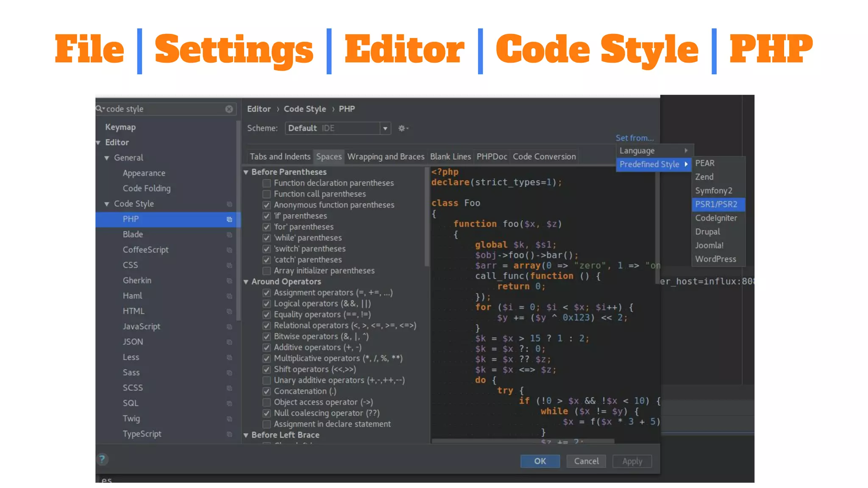Click copy icon on Code Style row
868x488 pixels.
(229, 204)
